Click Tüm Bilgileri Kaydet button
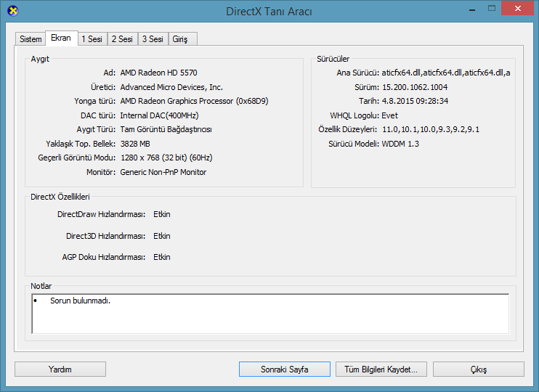Screen dimensions: 539x392 point(381,369)
